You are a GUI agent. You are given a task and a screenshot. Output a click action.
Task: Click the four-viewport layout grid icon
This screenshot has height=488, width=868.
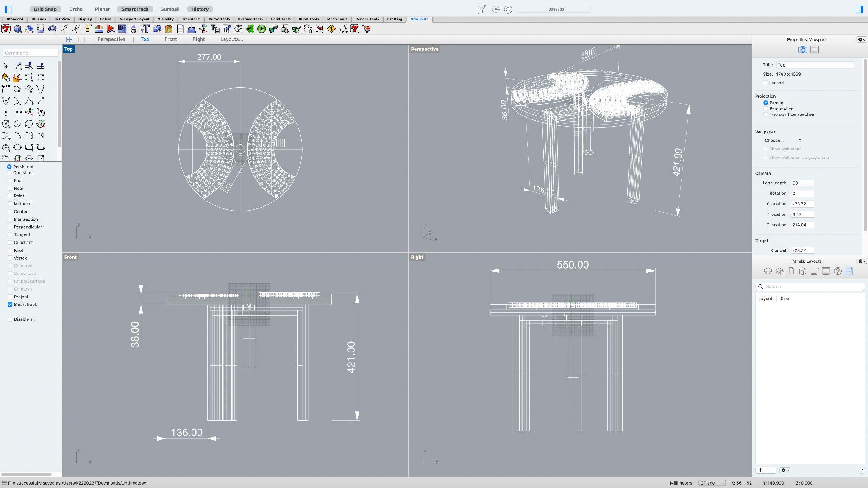point(69,39)
